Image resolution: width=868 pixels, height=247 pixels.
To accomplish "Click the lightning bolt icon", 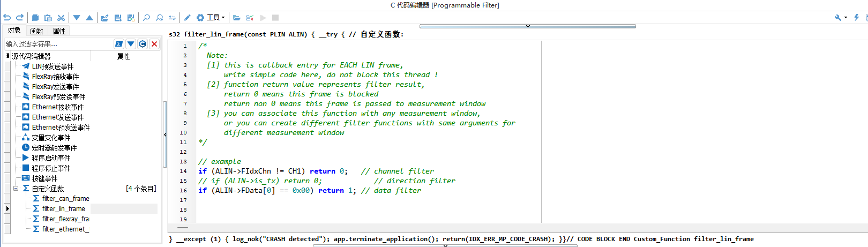I will click(857, 18).
